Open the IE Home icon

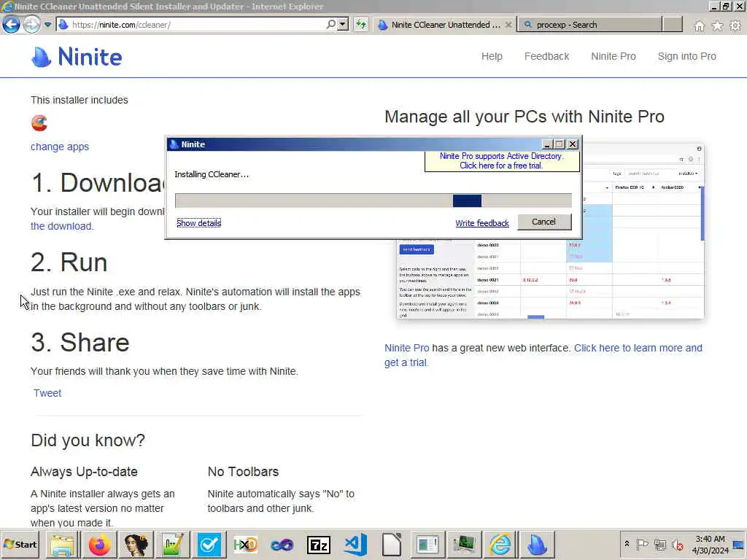click(x=699, y=26)
